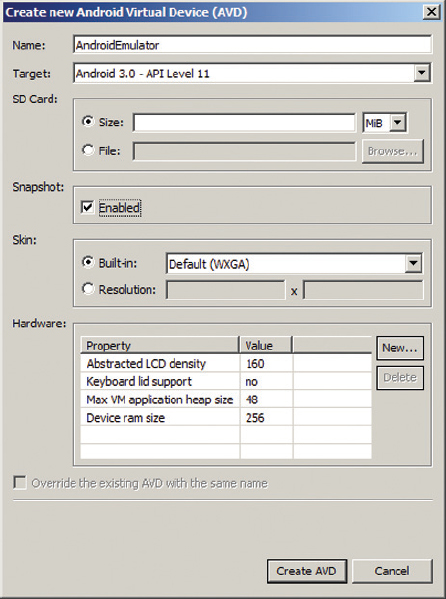Click the Create AVD button

click(307, 571)
